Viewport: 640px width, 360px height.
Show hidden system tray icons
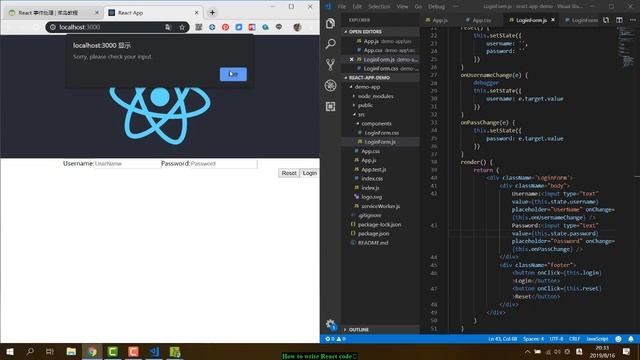(527, 351)
